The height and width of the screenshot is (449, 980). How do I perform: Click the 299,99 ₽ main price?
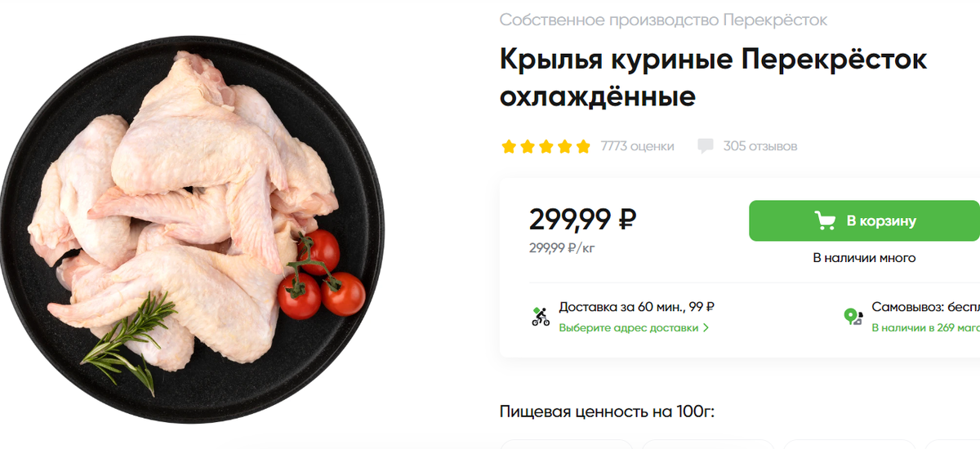click(582, 219)
